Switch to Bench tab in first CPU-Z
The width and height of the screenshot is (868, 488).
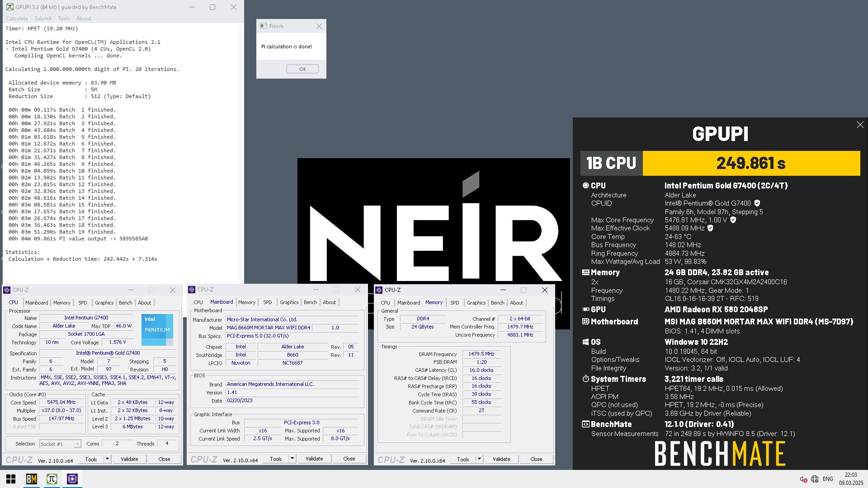126,303
